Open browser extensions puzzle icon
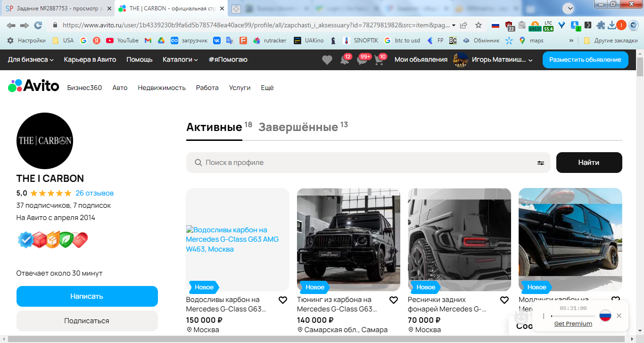The width and height of the screenshot is (644, 343). click(x=600, y=25)
